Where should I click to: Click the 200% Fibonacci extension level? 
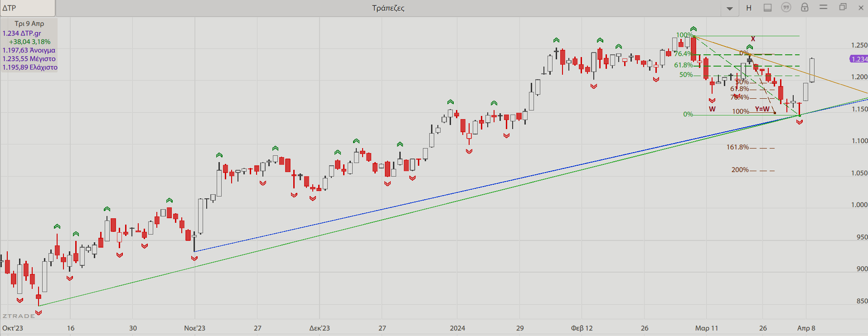[x=740, y=170]
